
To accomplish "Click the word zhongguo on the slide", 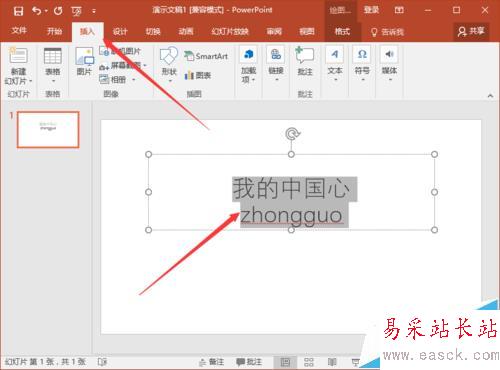I will point(291,215).
